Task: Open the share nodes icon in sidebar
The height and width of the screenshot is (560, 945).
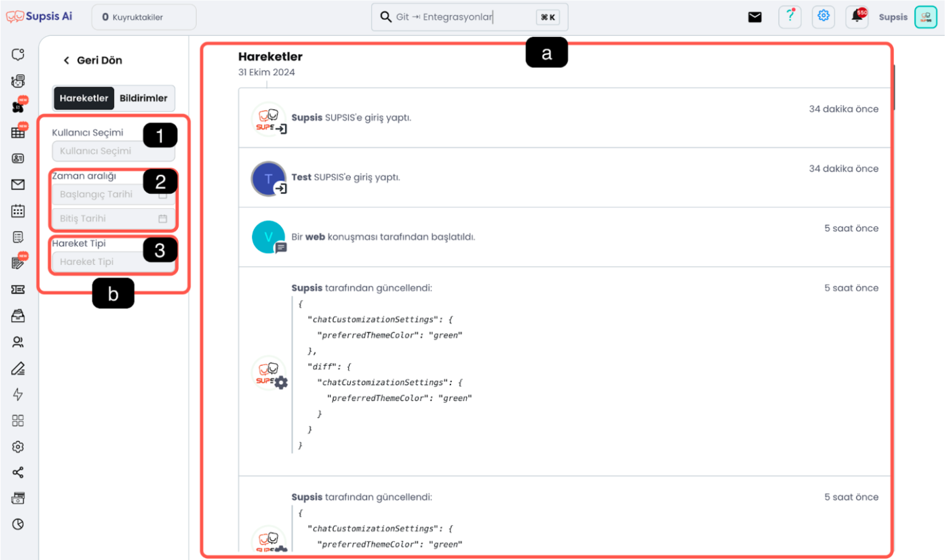Action: tap(18, 473)
